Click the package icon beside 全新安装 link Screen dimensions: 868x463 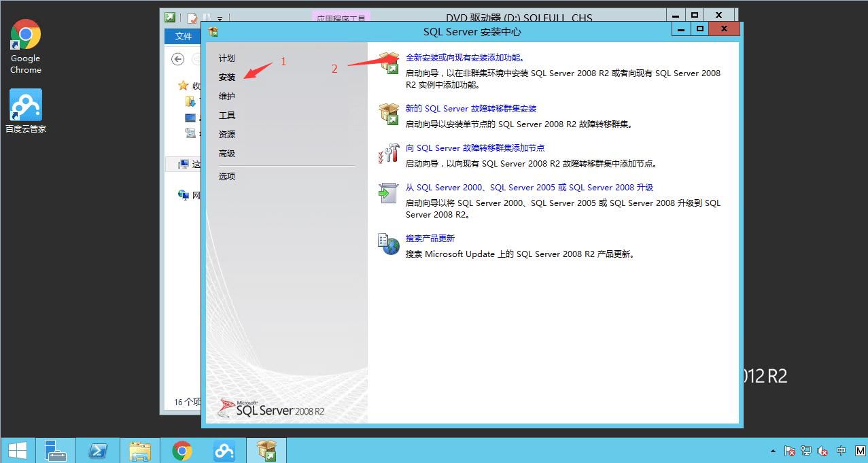(388, 62)
